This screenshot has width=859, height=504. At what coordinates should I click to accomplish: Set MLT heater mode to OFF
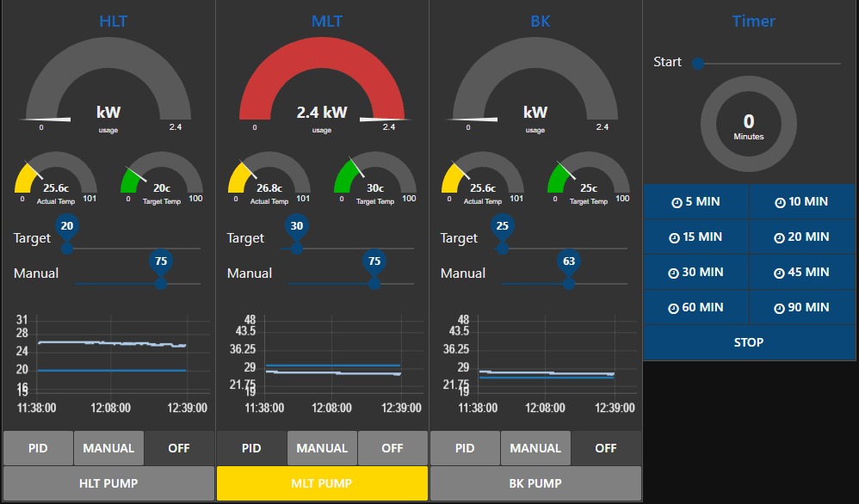[x=392, y=448]
